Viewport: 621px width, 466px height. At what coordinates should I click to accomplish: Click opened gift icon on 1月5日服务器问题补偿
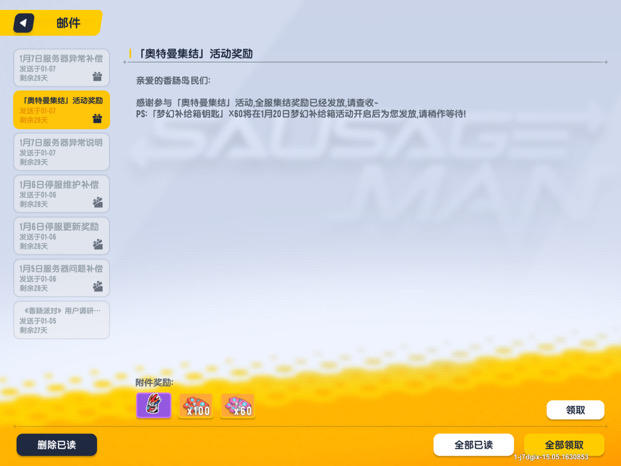pos(97,286)
